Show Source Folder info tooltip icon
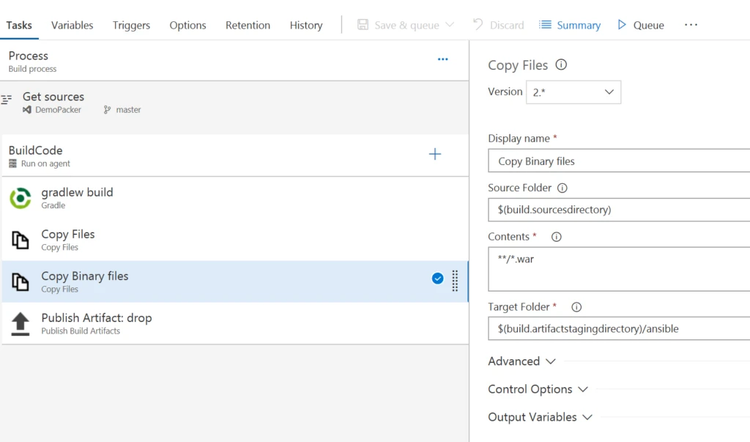 [x=562, y=188]
